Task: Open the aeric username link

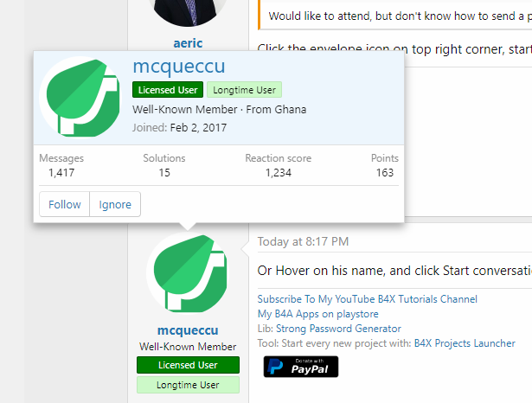Action: coord(188,43)
